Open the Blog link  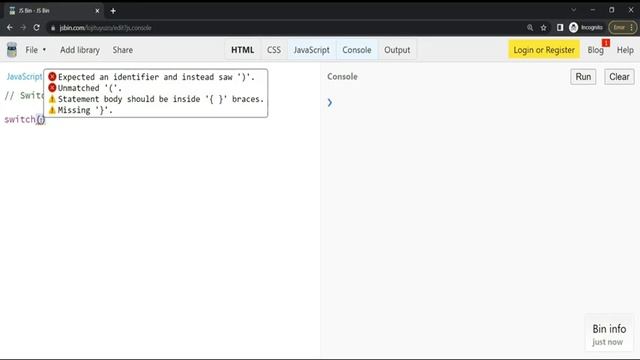click(595, 50)
